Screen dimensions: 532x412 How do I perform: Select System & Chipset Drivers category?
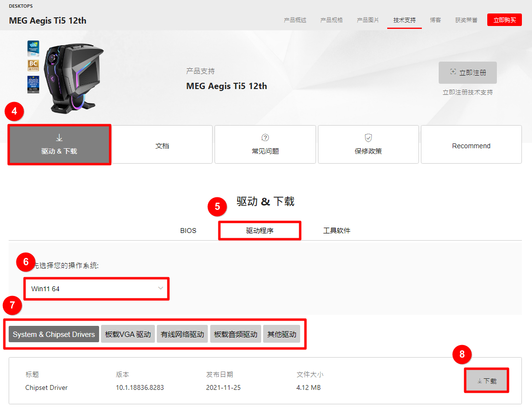pos(54,334)
